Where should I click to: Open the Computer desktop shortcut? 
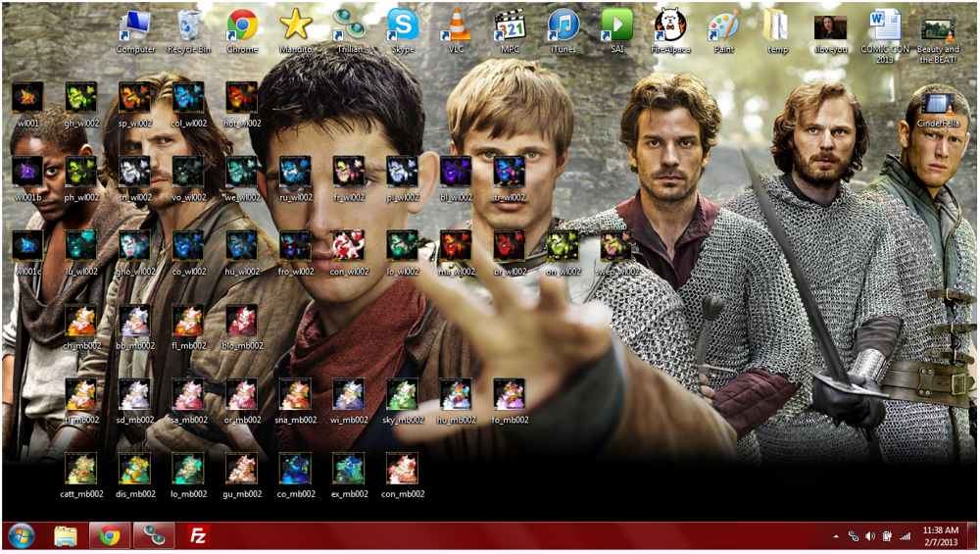click(135, 32)
